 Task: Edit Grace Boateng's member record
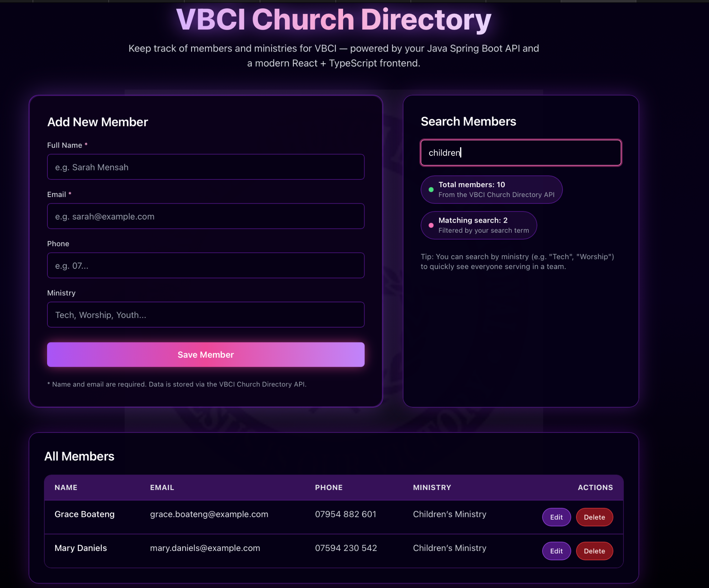point(556,517)
